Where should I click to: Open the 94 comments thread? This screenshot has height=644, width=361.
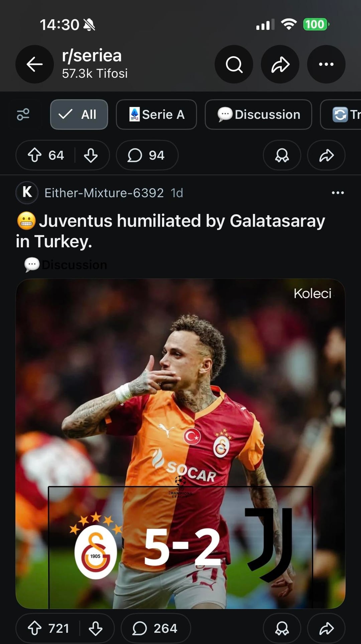pyautogui.click(x=147, y=155)
